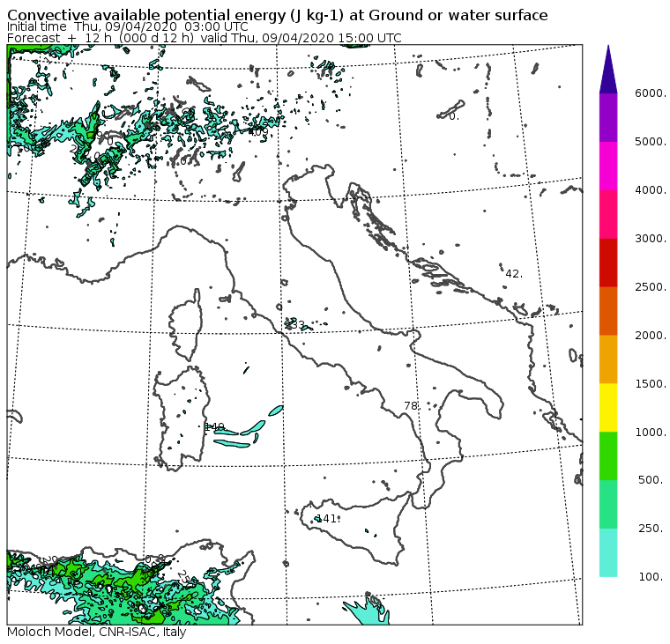Click the teal-green 250-500 colorbar segment
The height and width of the screenshot is (644, 670).
[x=608, y=504]
